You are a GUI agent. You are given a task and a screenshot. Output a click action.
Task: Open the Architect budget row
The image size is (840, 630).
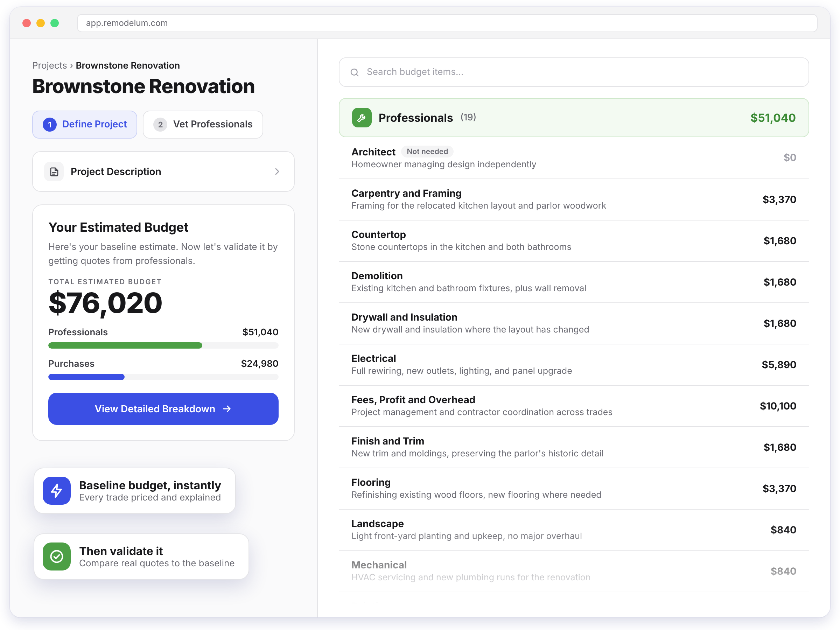point(573,158)
